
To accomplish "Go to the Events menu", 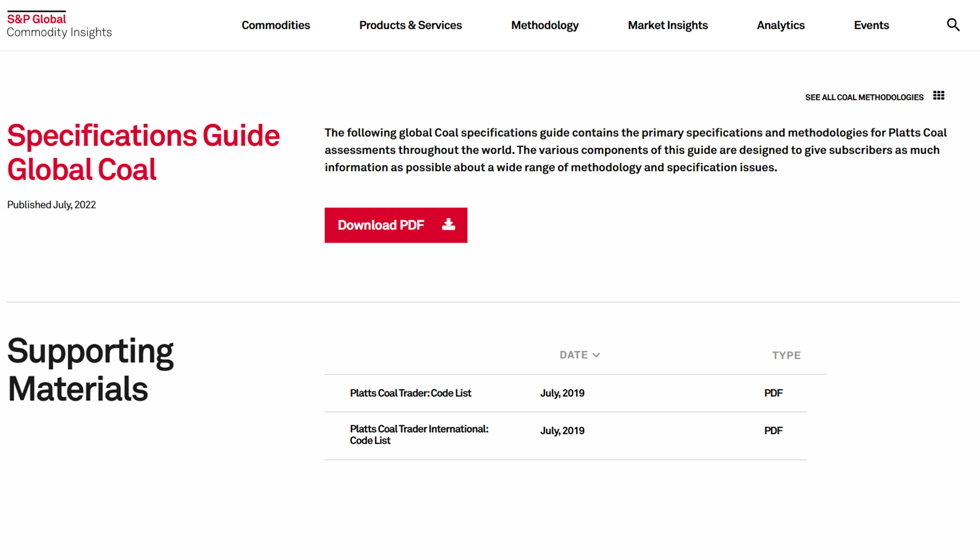I will pos(871,25).
